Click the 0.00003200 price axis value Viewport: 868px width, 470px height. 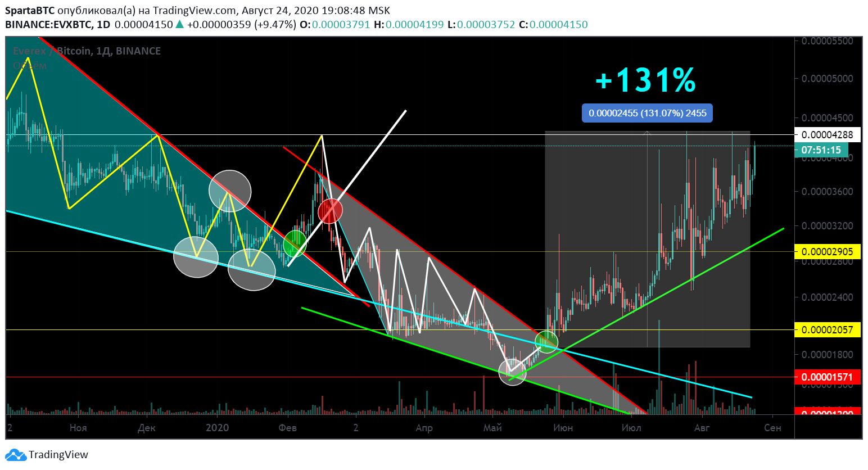[x=828, y=226]
